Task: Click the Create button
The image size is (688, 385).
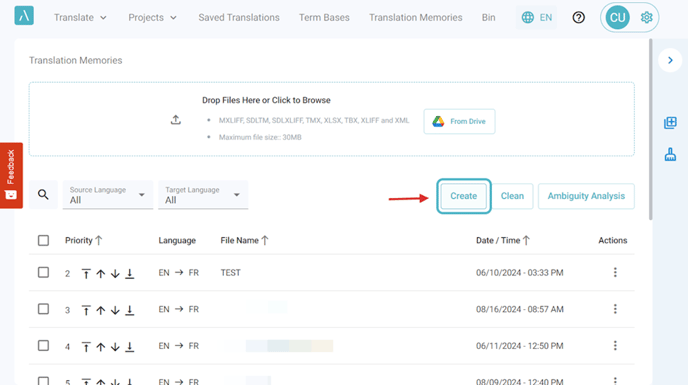Action: click(x=463, y=196)
